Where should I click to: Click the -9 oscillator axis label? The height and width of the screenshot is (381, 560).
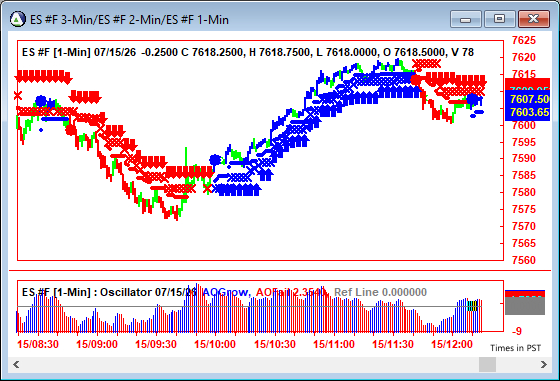516,331
